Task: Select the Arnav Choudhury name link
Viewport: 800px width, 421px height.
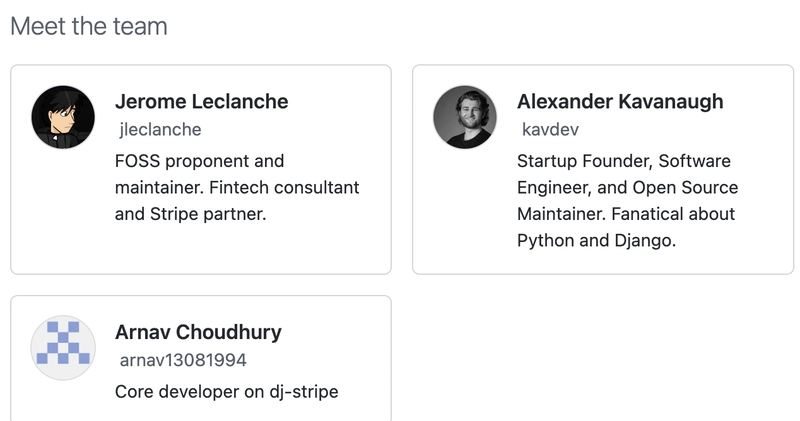Action: click(x=198, y=333)
